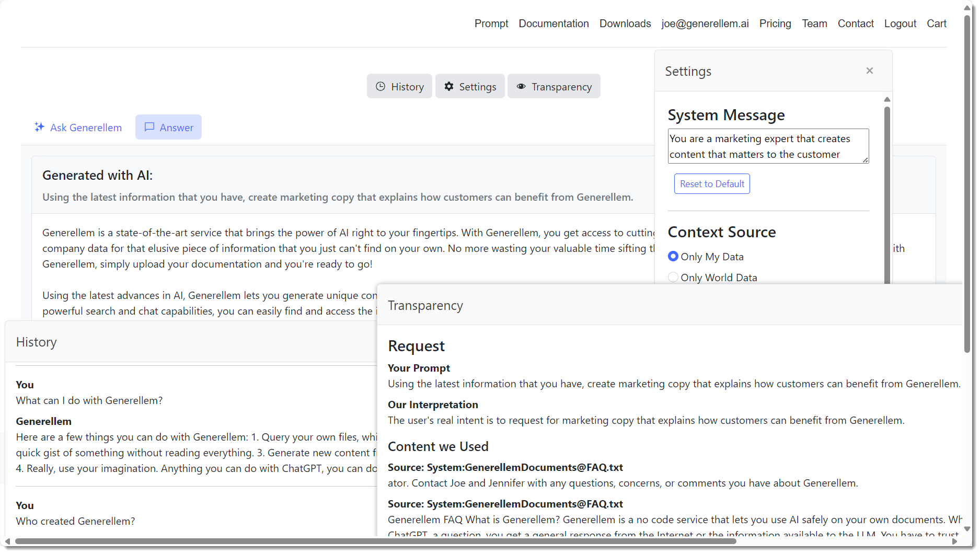The height and width of the screenshot is (554, 980).
Task: Click the Settings panel scroll up arrow
Action: pyautogui.click(x=886, y=99)
